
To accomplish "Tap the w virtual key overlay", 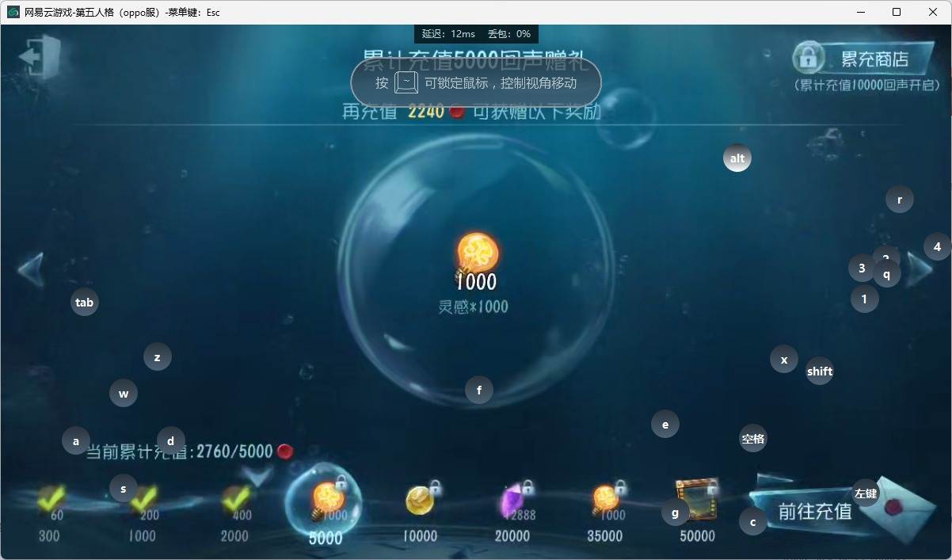I will tap(124, 393).
